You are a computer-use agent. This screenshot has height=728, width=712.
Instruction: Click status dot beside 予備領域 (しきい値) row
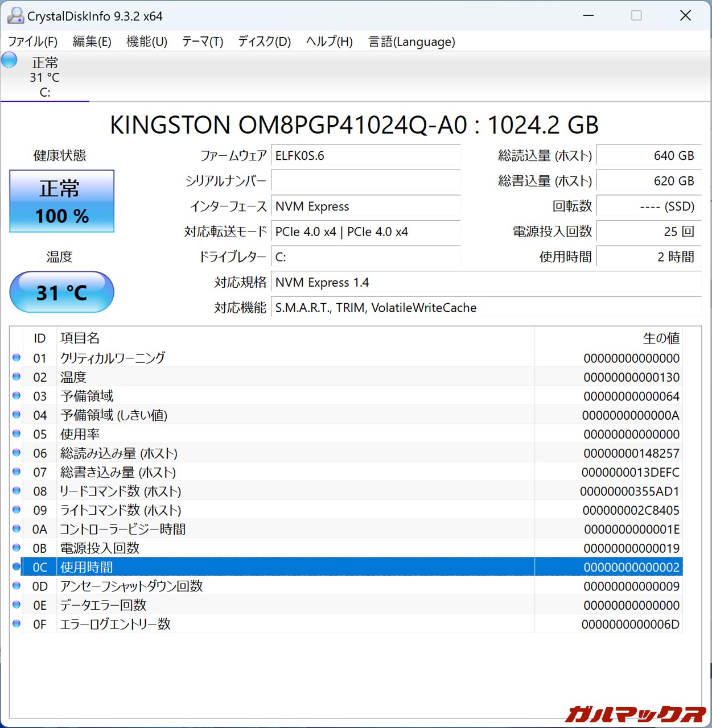[17, 415]
